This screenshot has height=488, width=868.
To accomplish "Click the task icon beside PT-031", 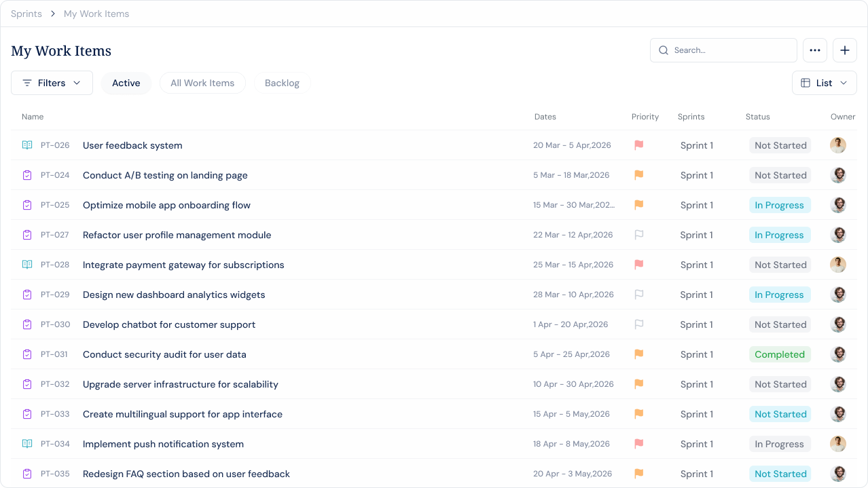I will pyautogui.click(x=27, y=354).
